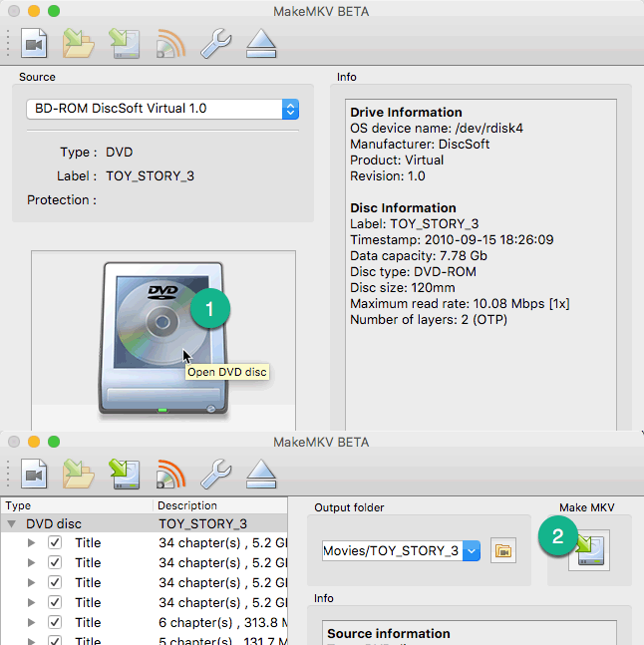This screenshot has height=645, width=644.
Task: Click Eject disc icon in top window toolbar
Action: click(261, 43)
